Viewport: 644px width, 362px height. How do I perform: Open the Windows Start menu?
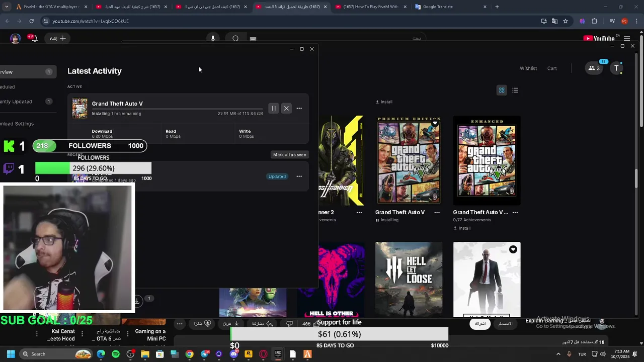(x=11, y=354)
